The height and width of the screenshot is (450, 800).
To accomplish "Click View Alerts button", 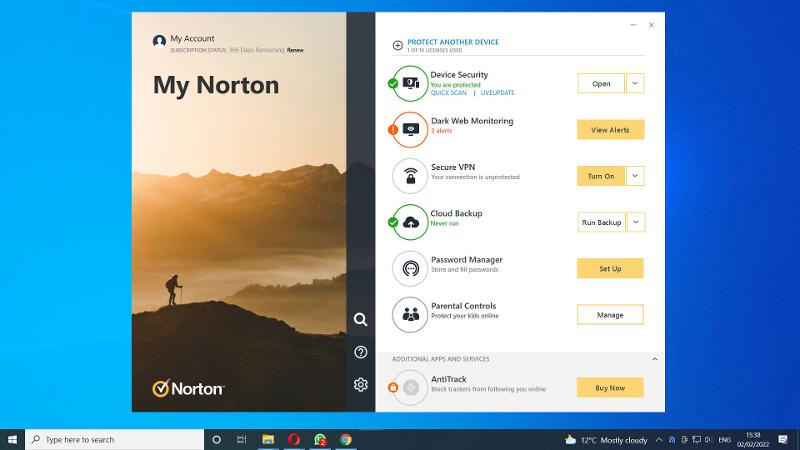I will [x=610, y=130].
